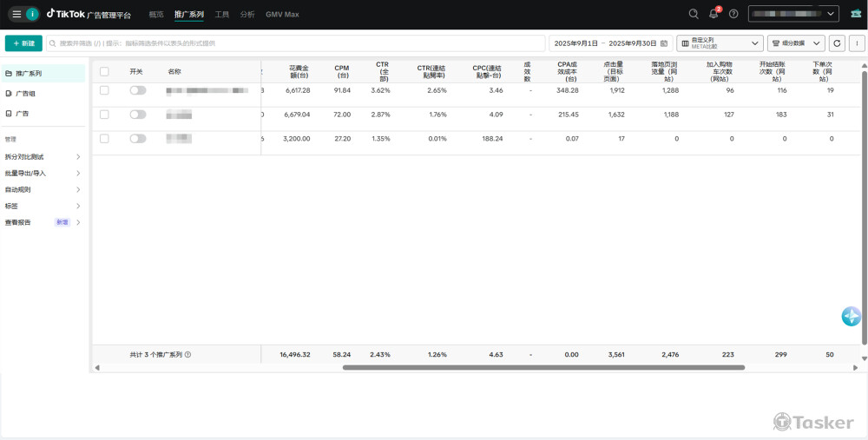Open the help question mark icon
The height and width of the screenshot is (440, 868).
[733, 14]
